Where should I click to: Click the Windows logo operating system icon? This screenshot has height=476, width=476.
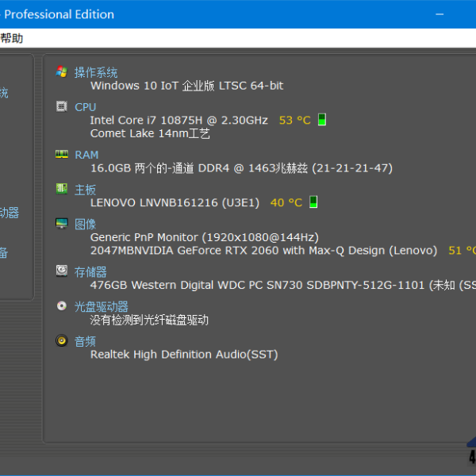click(x=62, y=71)
